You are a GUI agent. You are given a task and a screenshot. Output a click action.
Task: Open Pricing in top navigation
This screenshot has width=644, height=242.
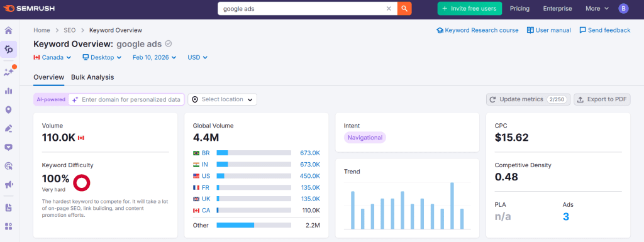tap(519, 8)
